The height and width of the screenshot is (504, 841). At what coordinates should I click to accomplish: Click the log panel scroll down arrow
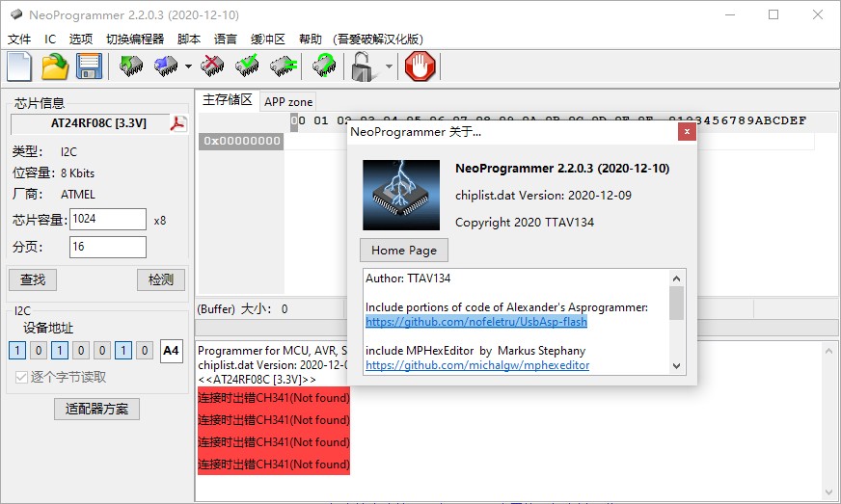828,491
